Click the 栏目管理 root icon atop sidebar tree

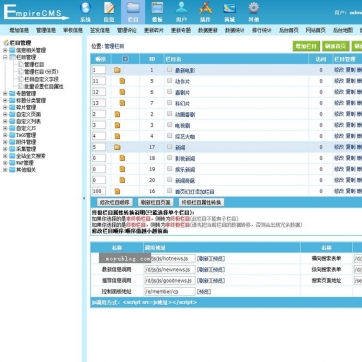pos(6,43)
